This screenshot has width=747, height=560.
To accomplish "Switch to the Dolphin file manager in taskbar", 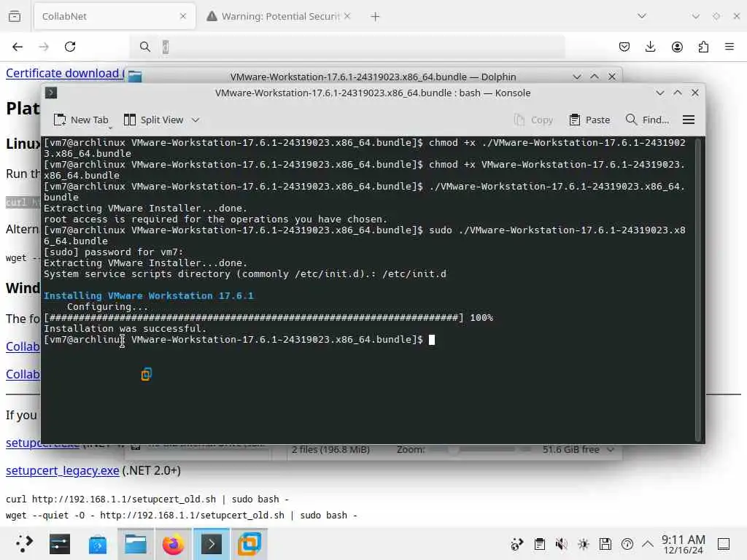I will click(x=135, y=544).
